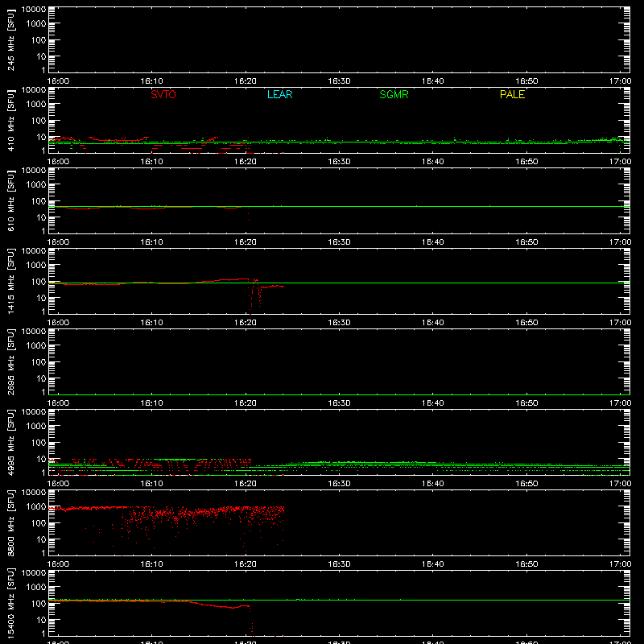Click 16:20 tick label below 1415 MHz panel
The width and height of the screenshot is (644, 644).
pyautogui.click(x=246, y=323)
